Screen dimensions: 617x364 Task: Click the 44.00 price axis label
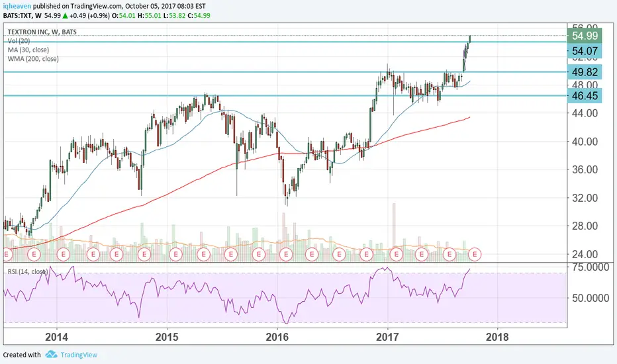(585, 113)
